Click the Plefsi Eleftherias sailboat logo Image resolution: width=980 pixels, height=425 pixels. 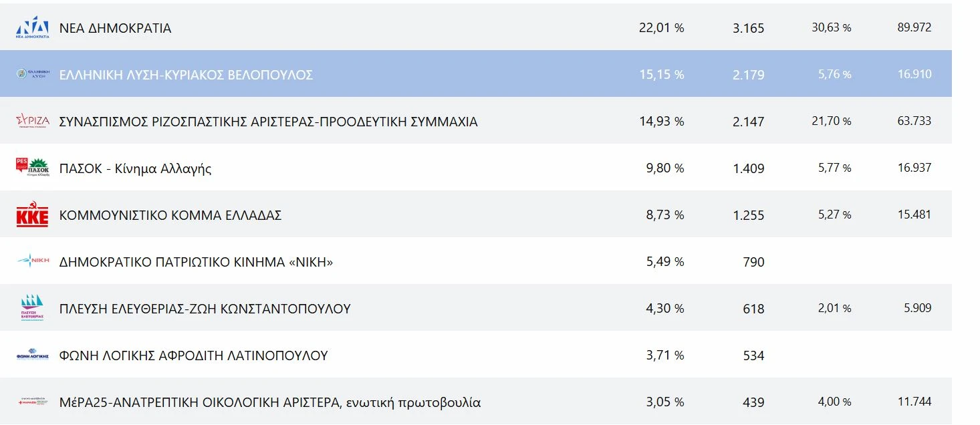click(x=32, y=308)
